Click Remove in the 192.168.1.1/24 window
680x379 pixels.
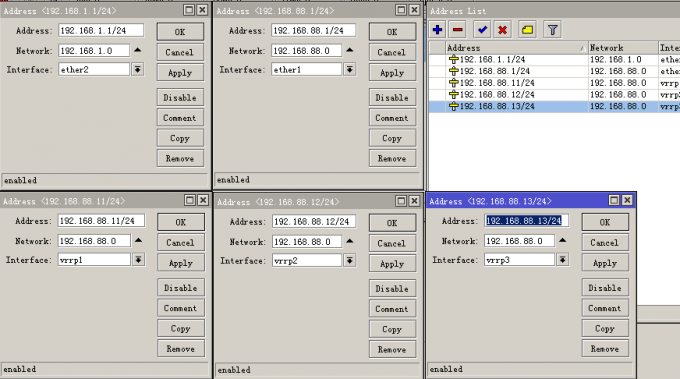(x=180, y=158)
